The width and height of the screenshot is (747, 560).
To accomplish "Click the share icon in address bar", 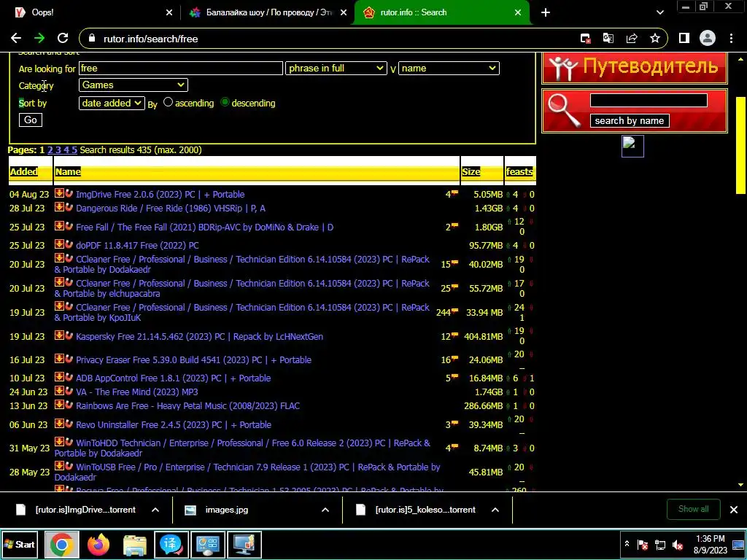I will pyautogui.click(x=632, y=39).
